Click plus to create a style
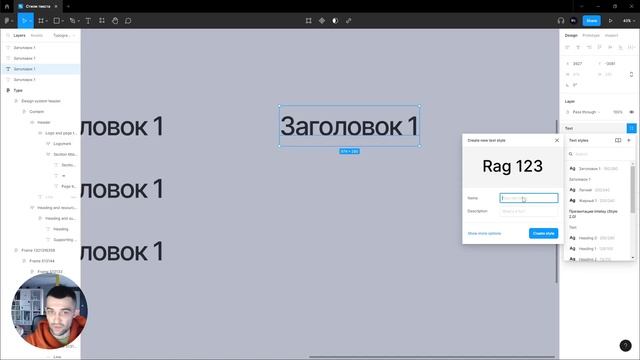The width and height of the screenshot is (640, 360). 629,140
